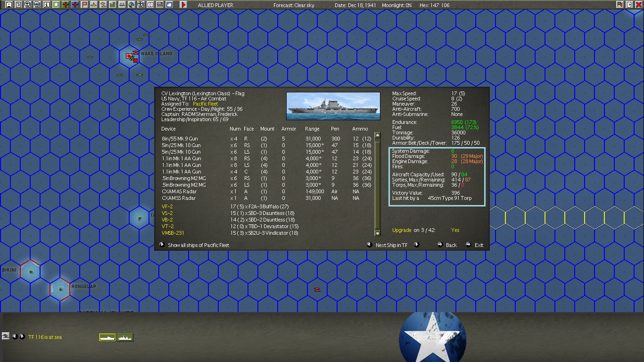Go to previous task force using left arrow
This screenshot has height=362, width=644.
(15, 337)
